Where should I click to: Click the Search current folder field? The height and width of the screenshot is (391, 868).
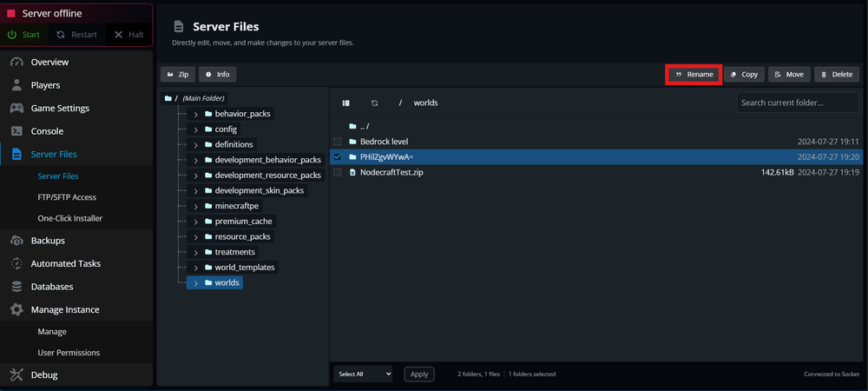click(797, 103)
